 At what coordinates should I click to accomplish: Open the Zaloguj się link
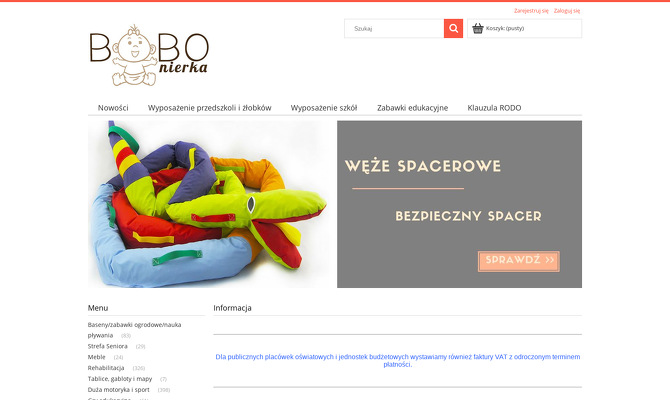(567, 11)
